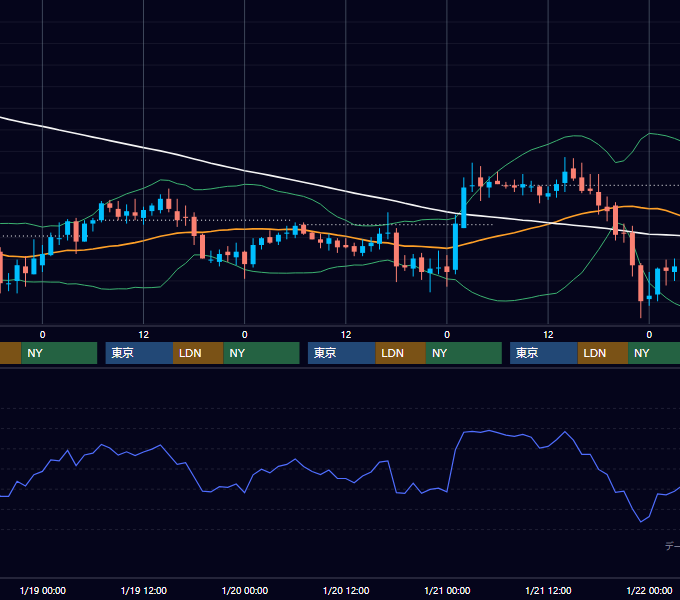Click the "12" hour label above 1/21 12:00

point(548,335)
